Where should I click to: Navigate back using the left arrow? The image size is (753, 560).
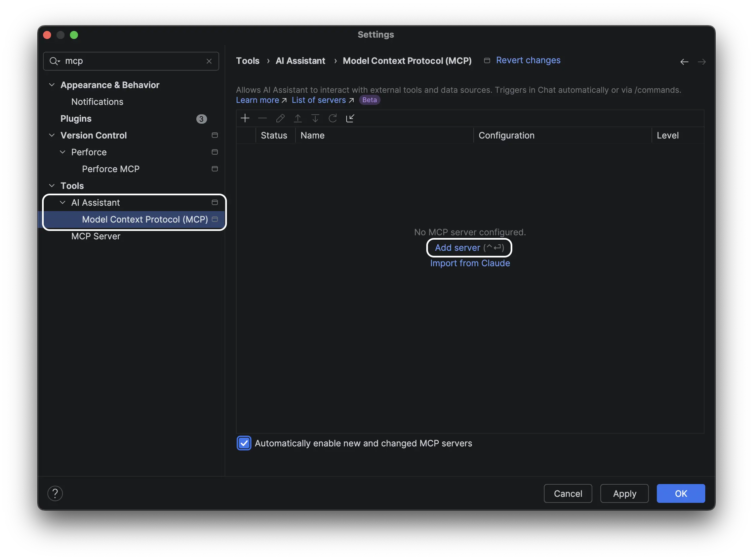click(x=684, y=62)
